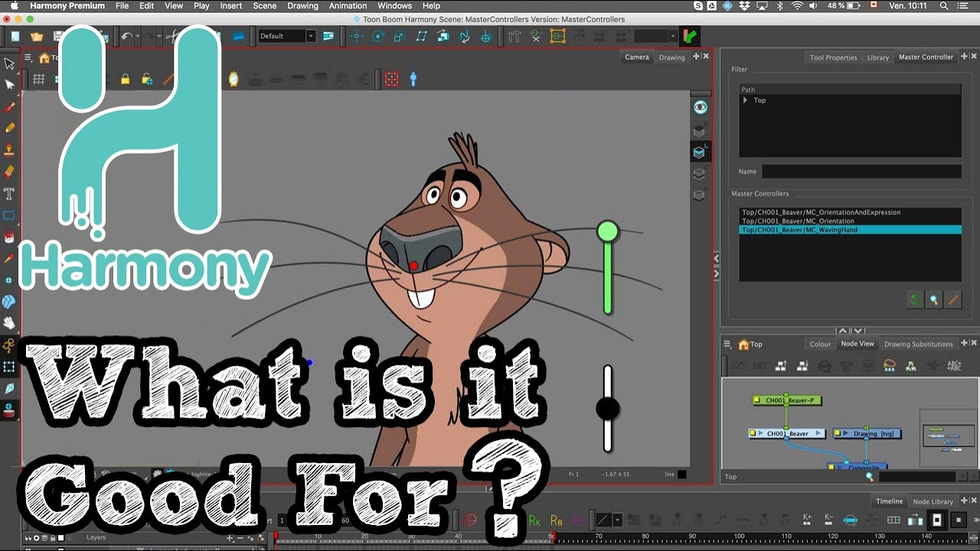Click the search icon below Node View
Viewport: 980px width, 551px height.
coord(869,477)
